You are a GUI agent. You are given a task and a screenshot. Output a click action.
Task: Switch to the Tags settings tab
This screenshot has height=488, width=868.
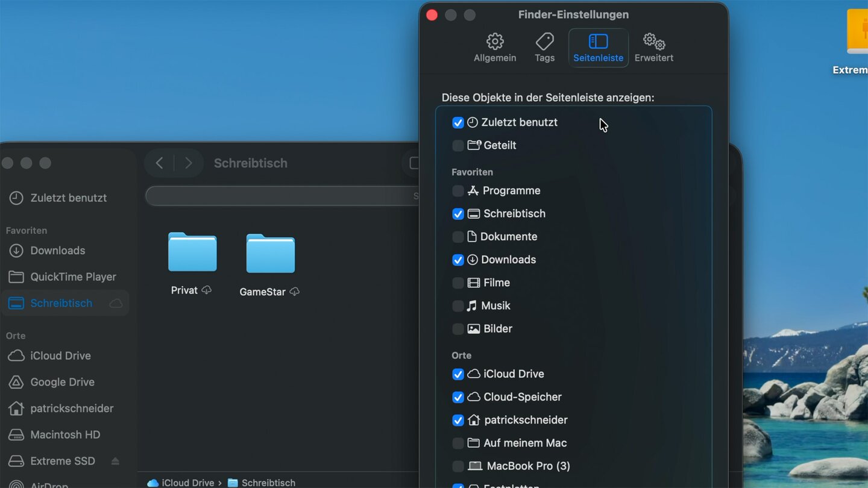point(544,48)
